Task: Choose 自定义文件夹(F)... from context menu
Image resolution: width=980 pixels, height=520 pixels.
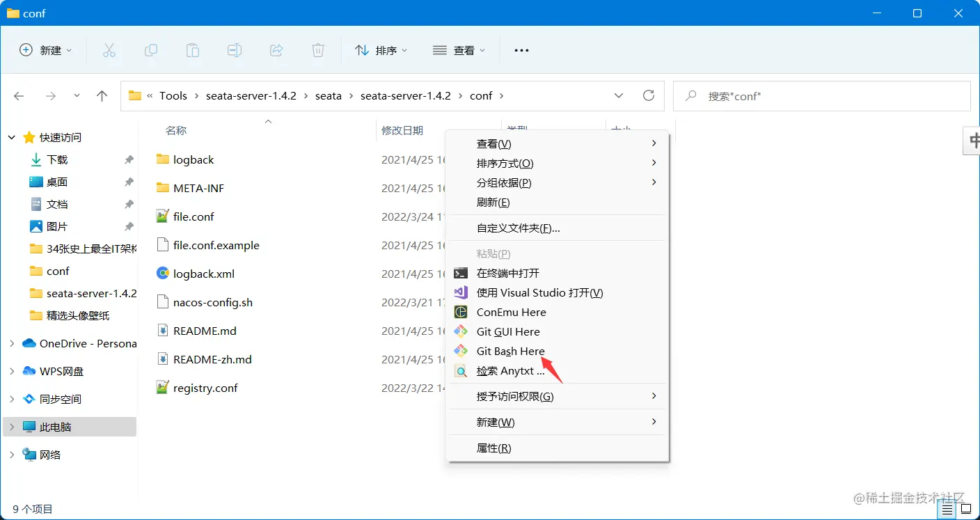Action: [x=557, y=228]
